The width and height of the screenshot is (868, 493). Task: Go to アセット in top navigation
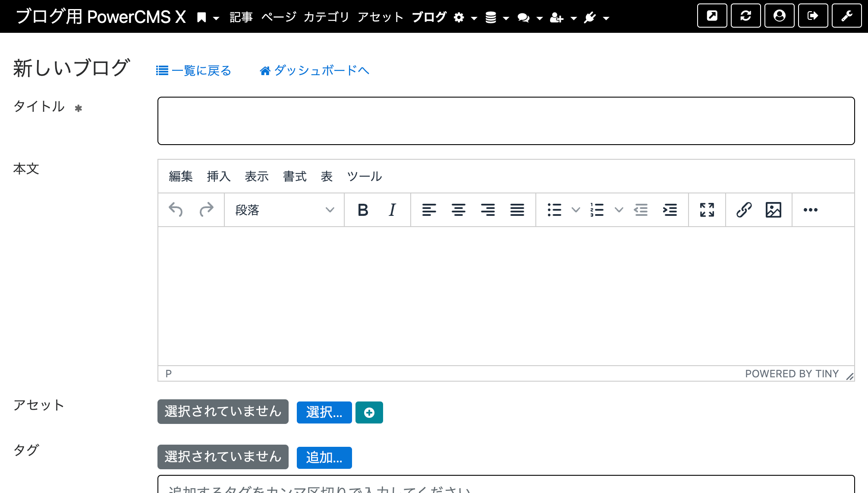point(381,17)
